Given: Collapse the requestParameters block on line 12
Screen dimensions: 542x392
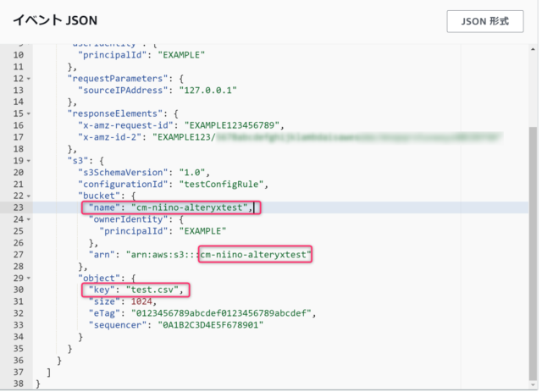Looking at the screenshot, I should 29,79.
